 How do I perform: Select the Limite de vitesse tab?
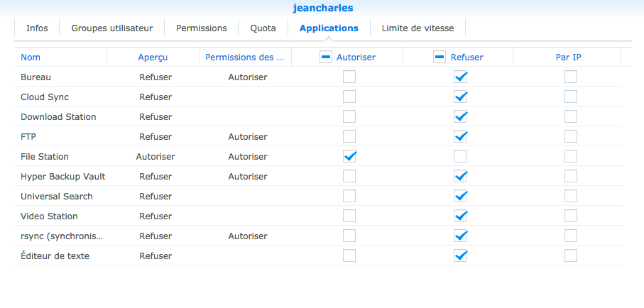click(417, 28)
